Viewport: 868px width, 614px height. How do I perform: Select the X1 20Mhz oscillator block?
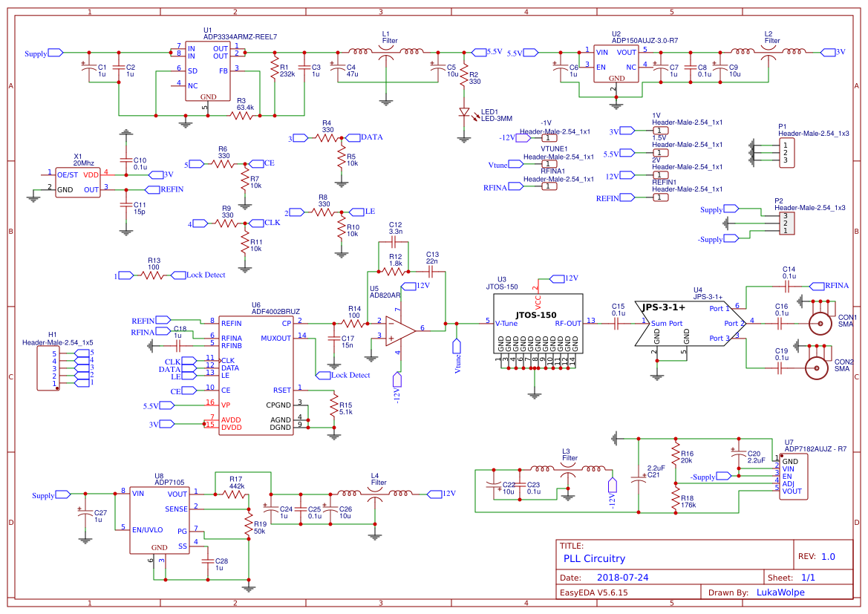click(77, 182)
